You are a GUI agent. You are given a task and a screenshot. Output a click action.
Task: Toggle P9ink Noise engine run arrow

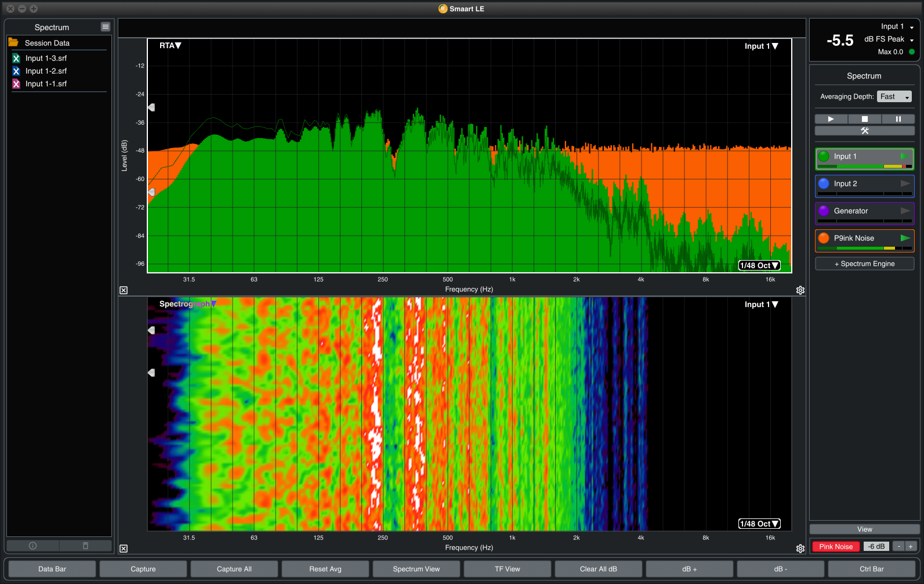click(x=905, y=238)
